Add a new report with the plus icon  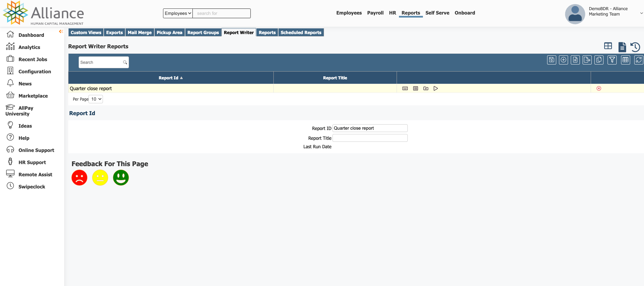(563, 60)
